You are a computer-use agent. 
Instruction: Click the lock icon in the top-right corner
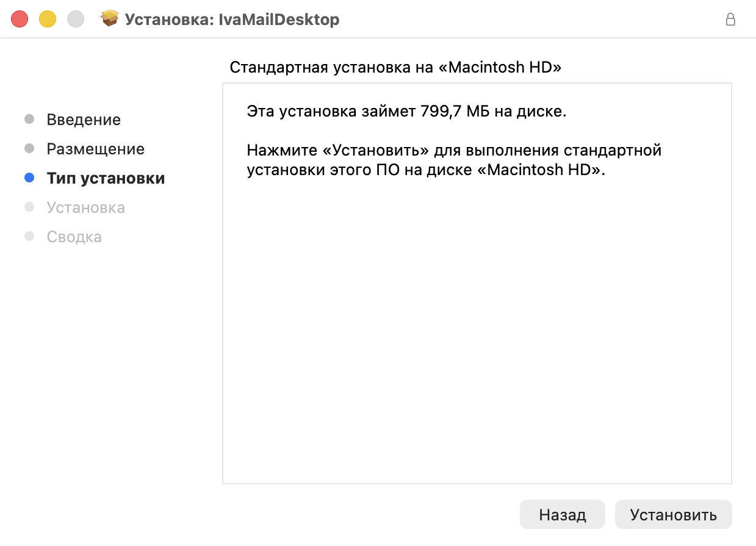tap(731, 20)
